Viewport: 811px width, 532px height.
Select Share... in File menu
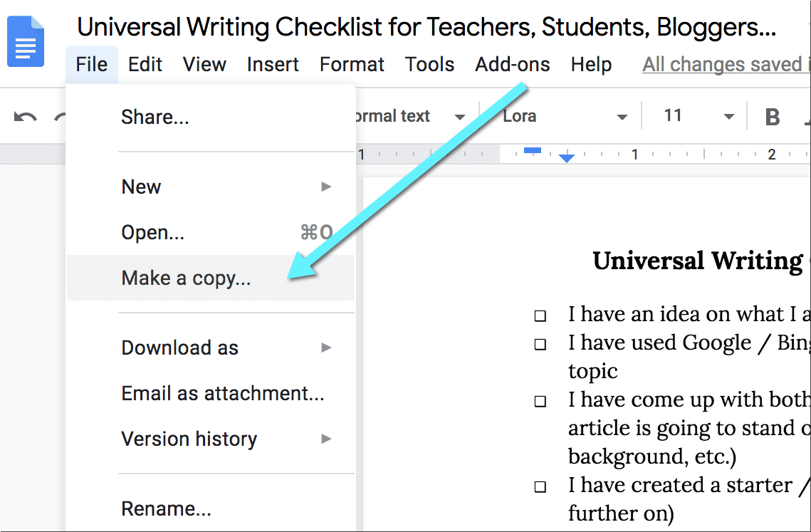tap(211, 117)
